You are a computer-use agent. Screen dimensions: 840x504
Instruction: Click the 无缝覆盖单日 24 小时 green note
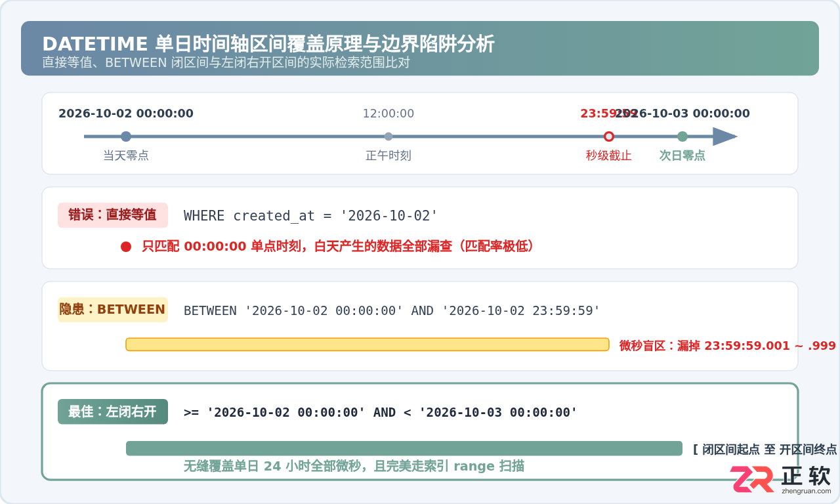(x=354, y=466)
